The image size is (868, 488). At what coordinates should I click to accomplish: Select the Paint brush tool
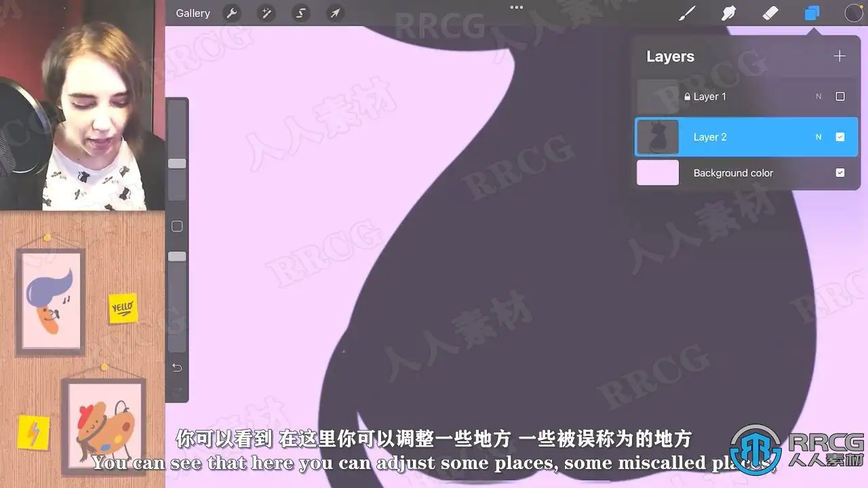coord(688,13)
